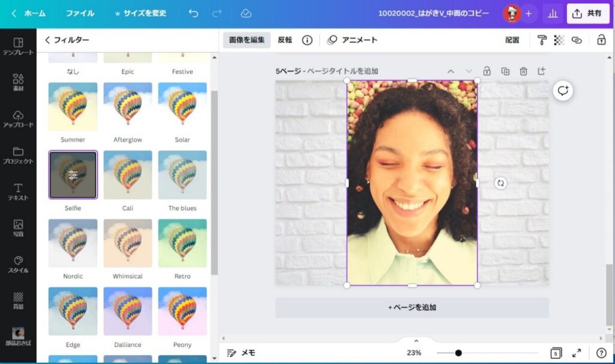Click the rotate handle beside photo
615x364 pixels.
500,183
